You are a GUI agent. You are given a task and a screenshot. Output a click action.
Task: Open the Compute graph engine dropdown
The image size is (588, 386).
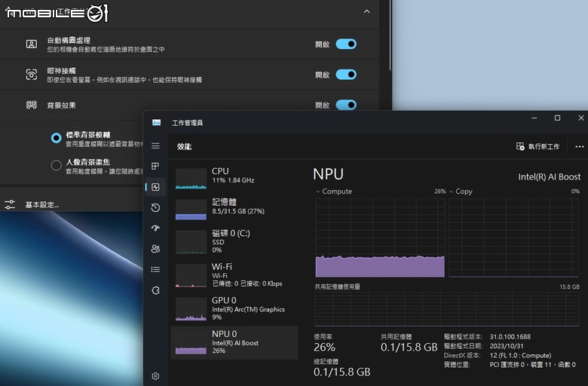click(x=317, y=191)
